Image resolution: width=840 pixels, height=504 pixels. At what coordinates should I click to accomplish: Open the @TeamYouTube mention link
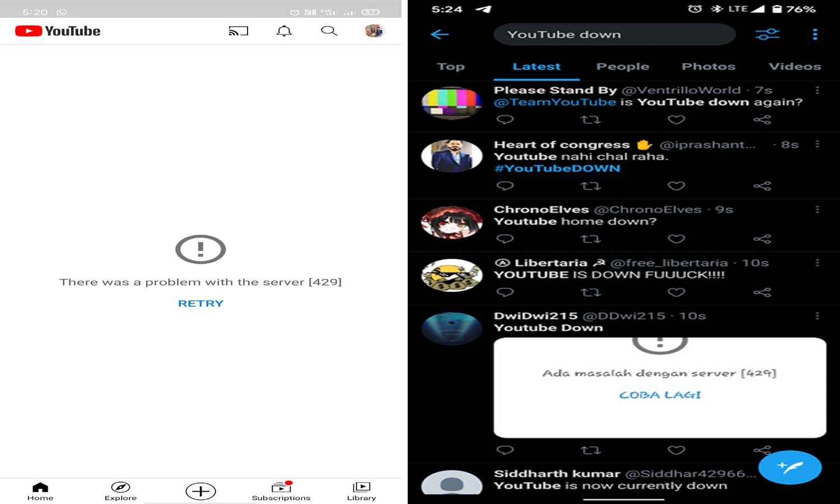point(555,102)
